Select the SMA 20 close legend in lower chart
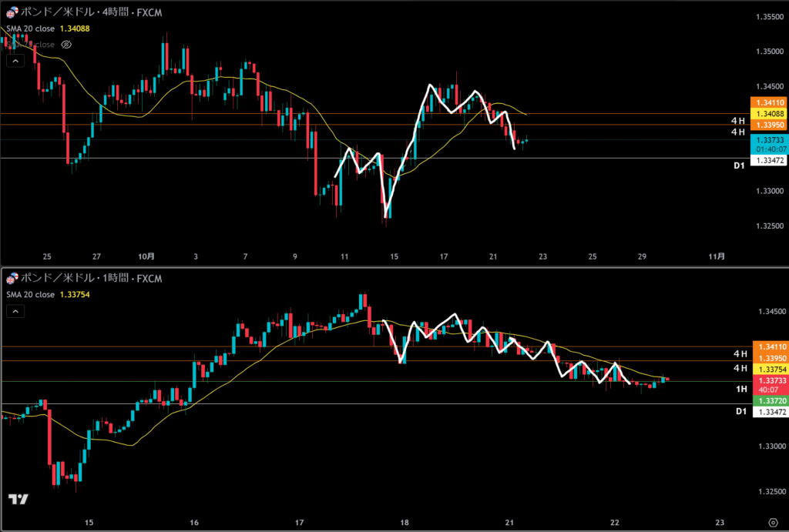 coord(31,294)
